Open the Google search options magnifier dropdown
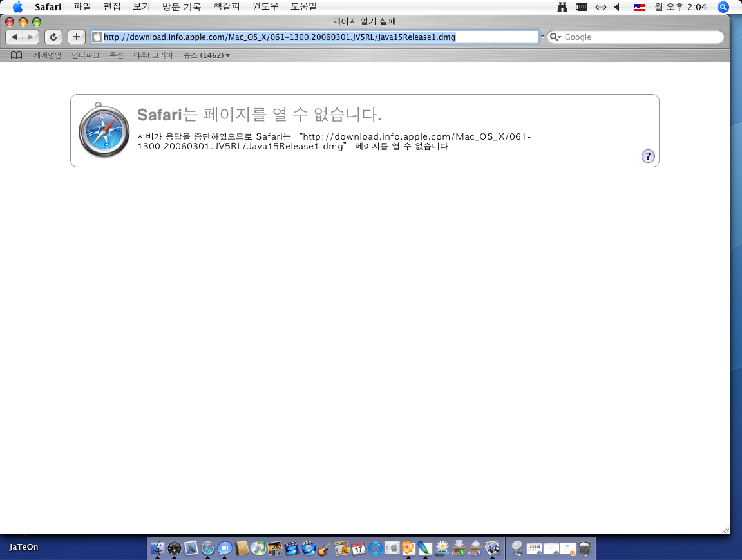 [556, 37]
